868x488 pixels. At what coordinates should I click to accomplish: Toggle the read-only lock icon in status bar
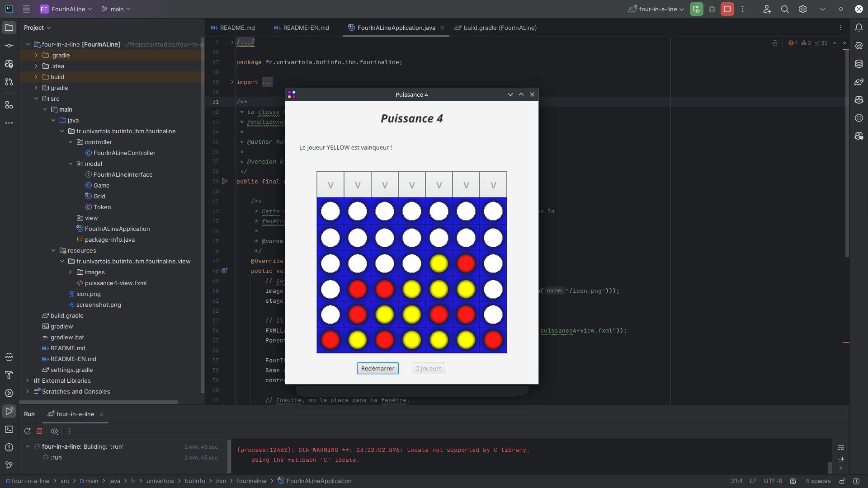842,481
